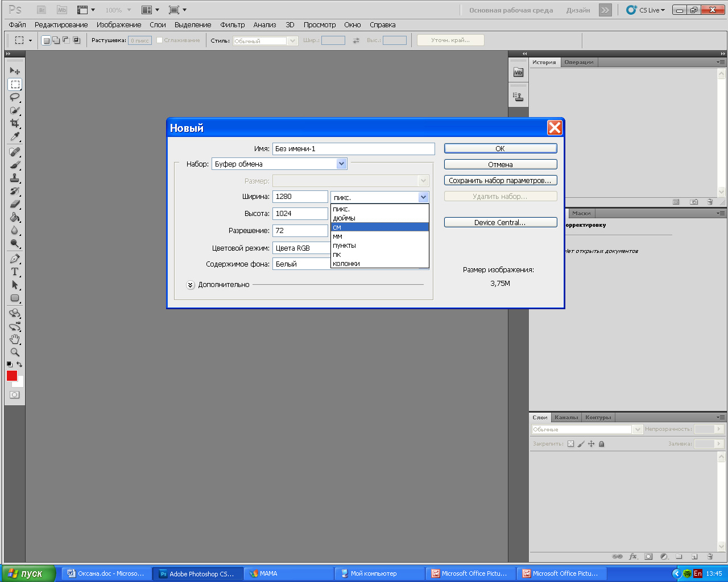Viewport: 728px width, 582px height.
Task: Toggle lock position in Layers panel
Action: pyautogui.click(x=591, y=444)
